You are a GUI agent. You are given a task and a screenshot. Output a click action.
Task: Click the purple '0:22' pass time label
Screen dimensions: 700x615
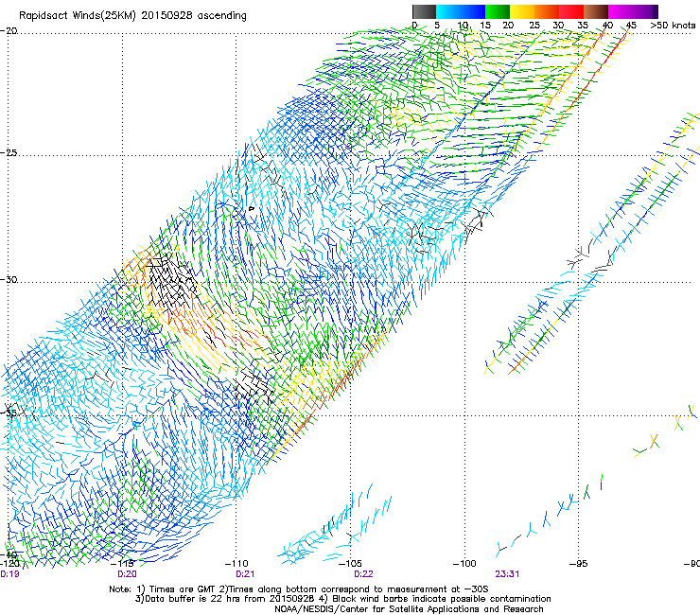(x=363, y=574)
